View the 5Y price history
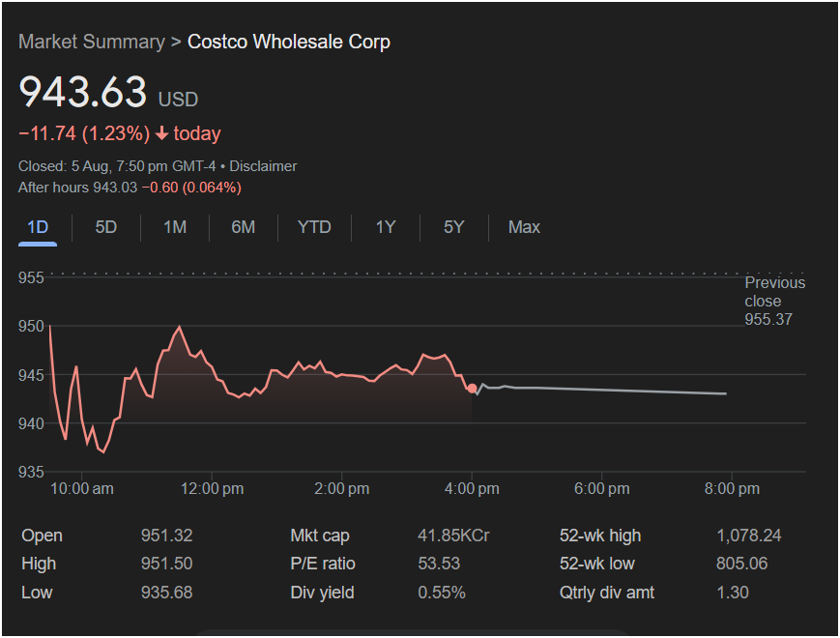The height and width of the screenshot is (638, 840). click(454, 227)
